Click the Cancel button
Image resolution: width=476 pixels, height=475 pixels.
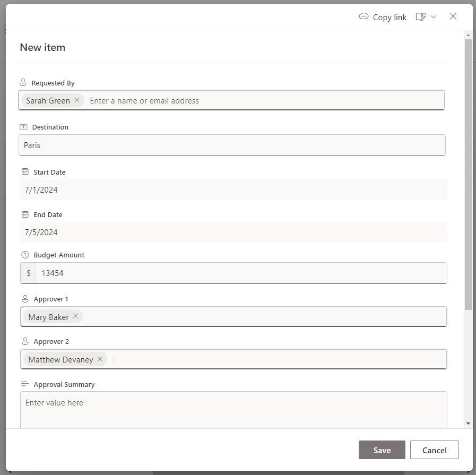click(435, 450)
